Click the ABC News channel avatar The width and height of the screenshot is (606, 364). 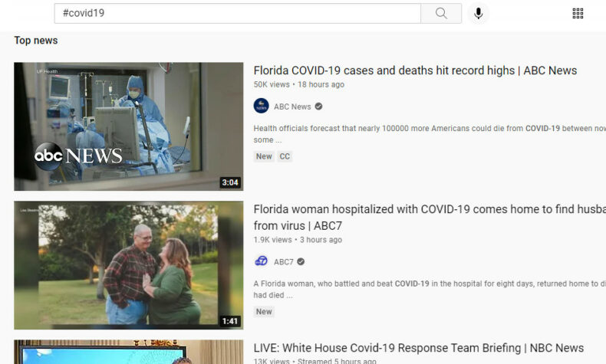click(x=261, y=107)
